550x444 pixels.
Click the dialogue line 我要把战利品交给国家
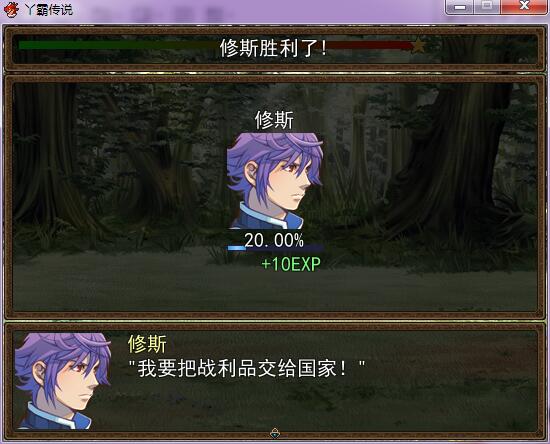[247, 369]
